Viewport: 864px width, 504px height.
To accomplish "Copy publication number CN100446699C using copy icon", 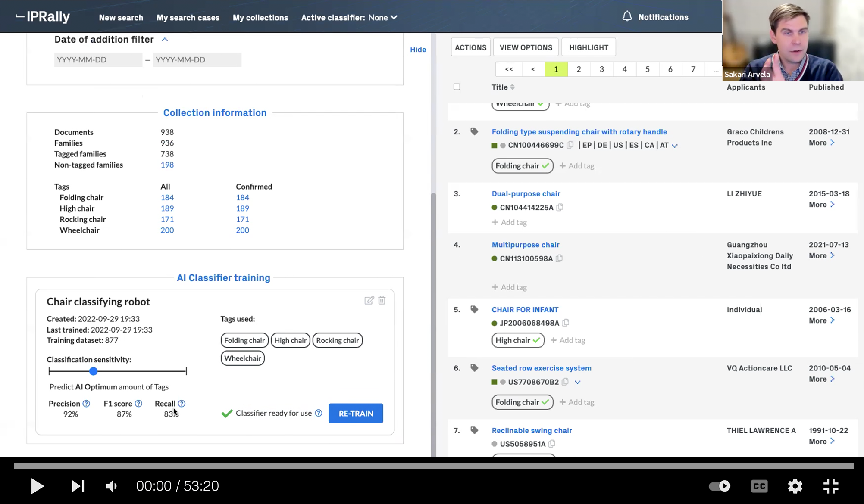I will point(570,145).
